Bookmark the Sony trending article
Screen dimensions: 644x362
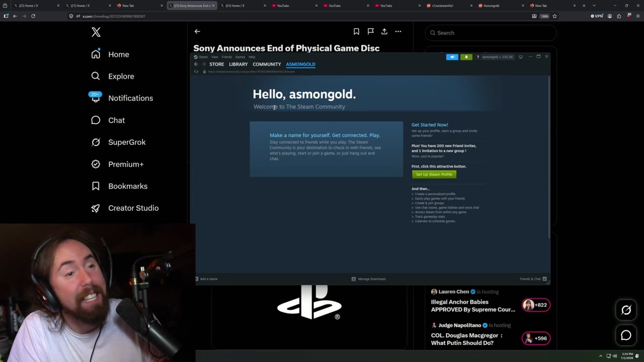pos(356,31)
